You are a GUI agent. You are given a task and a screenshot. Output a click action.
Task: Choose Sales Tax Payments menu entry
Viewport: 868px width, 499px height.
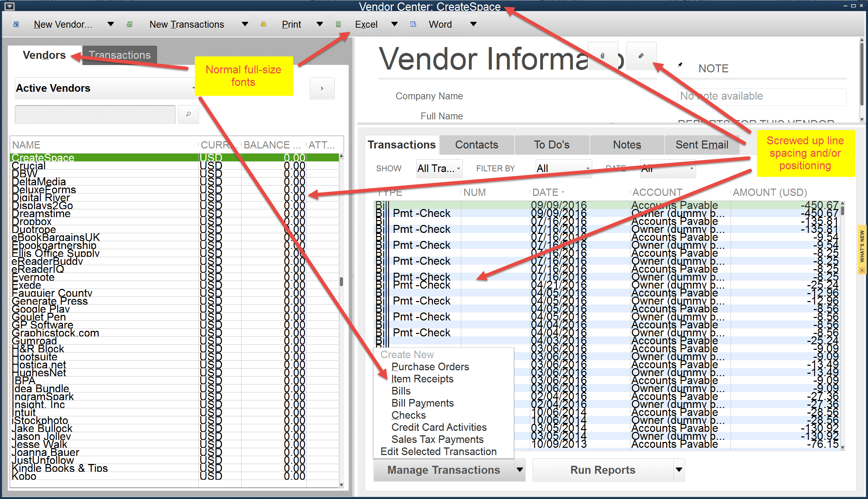pos(437,439)
